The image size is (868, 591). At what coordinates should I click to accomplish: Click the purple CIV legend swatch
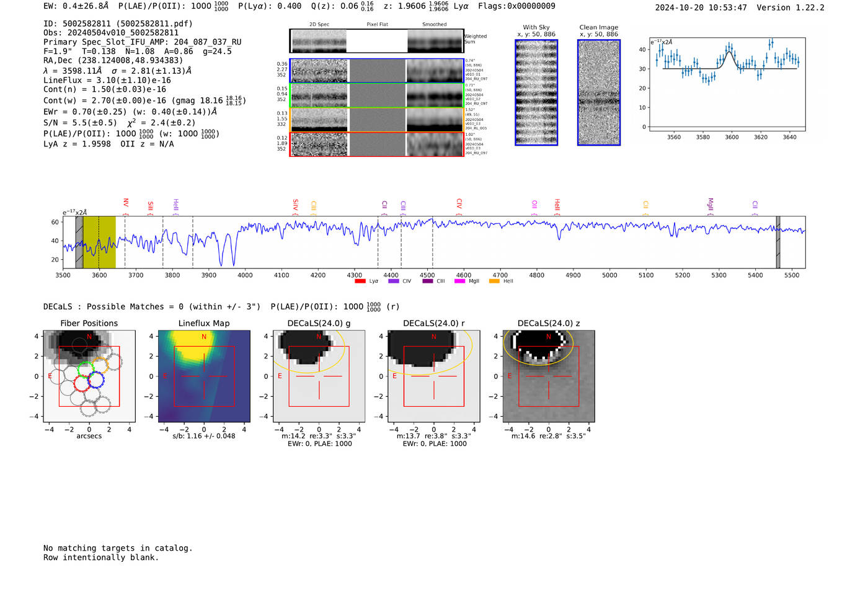pyautogui.click(x=393, y=281)
